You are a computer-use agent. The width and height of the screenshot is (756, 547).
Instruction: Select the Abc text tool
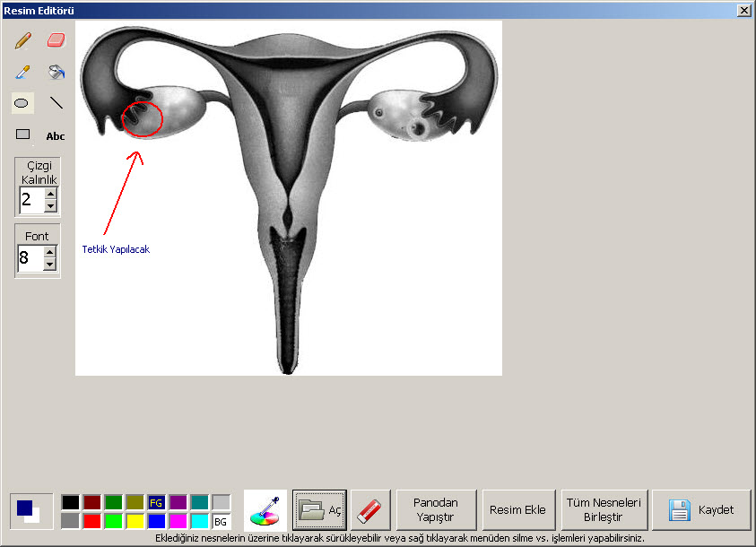point(56,136)
